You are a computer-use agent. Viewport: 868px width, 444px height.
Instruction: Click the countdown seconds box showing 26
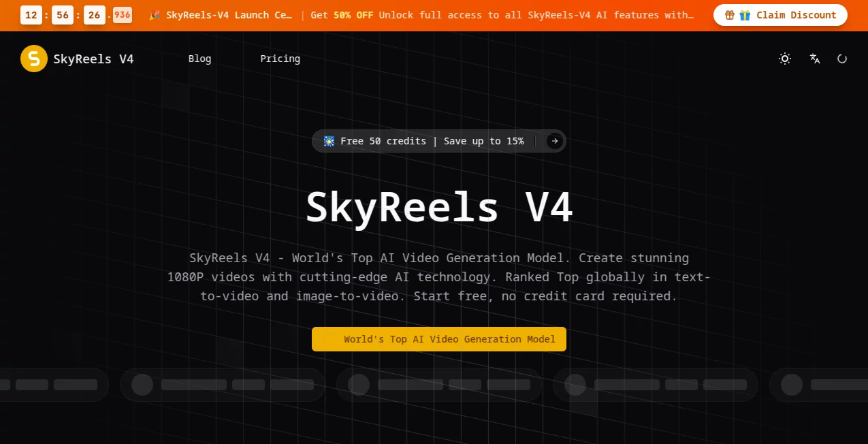click(95, 15)
